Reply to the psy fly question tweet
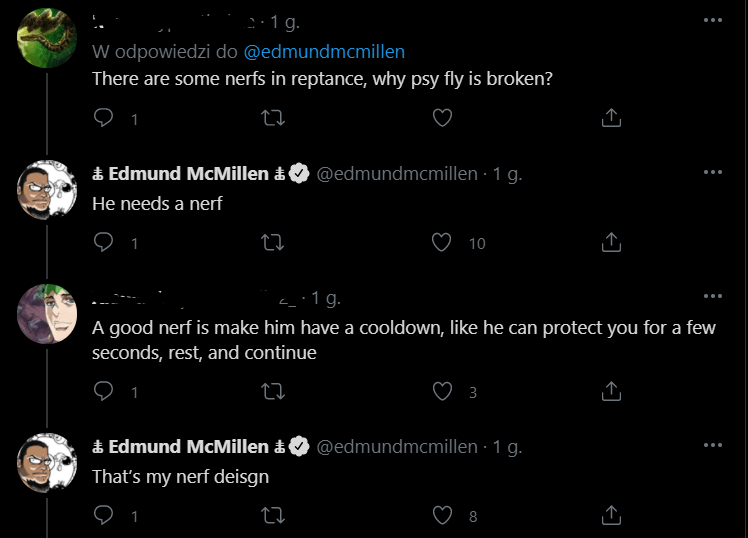This screenshot has height=538, width=748. [104, 118]
